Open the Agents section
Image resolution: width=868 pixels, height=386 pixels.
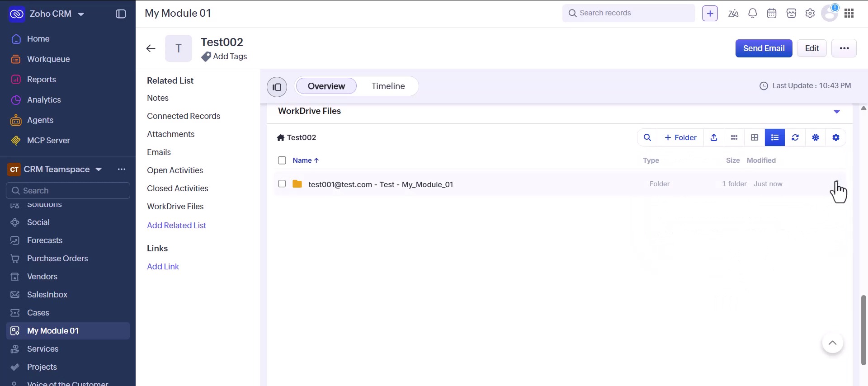[x=40, y=120]
